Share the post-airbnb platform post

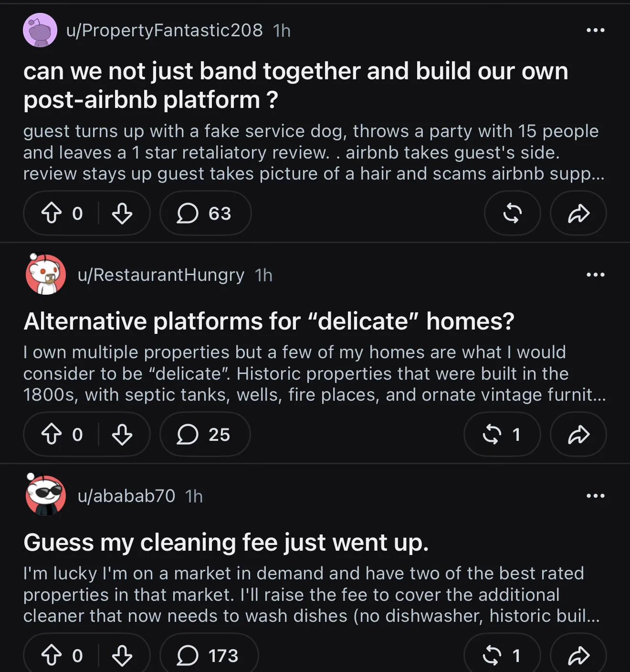point(578,213)
